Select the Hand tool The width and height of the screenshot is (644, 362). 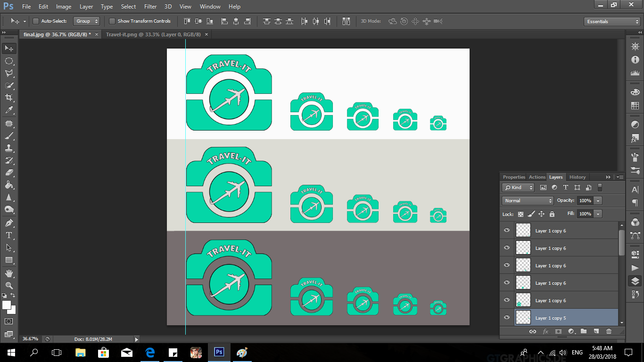click(9, 273)
